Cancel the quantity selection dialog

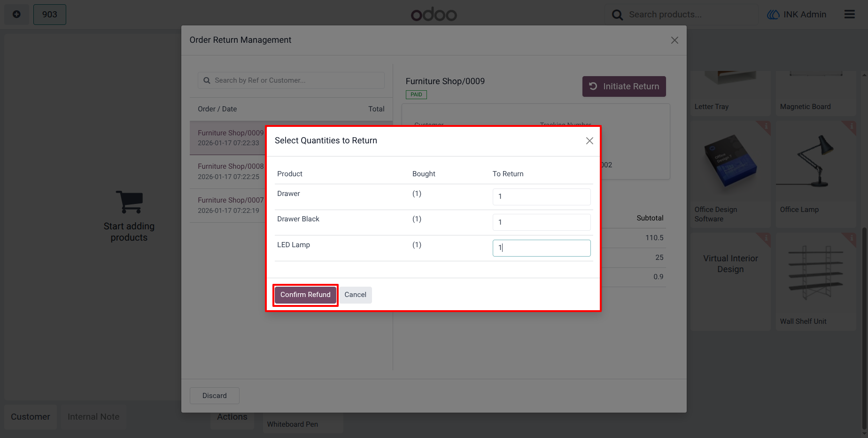355,295
